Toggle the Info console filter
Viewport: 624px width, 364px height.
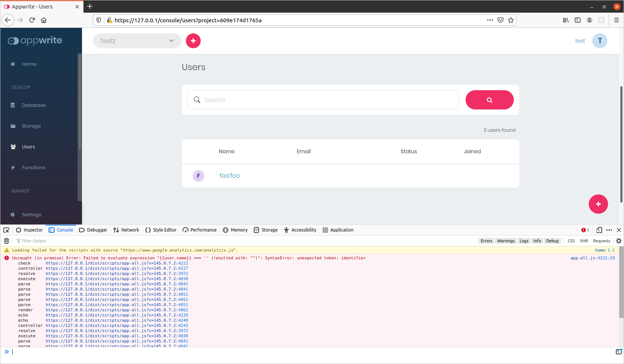(x=537, y=241)
